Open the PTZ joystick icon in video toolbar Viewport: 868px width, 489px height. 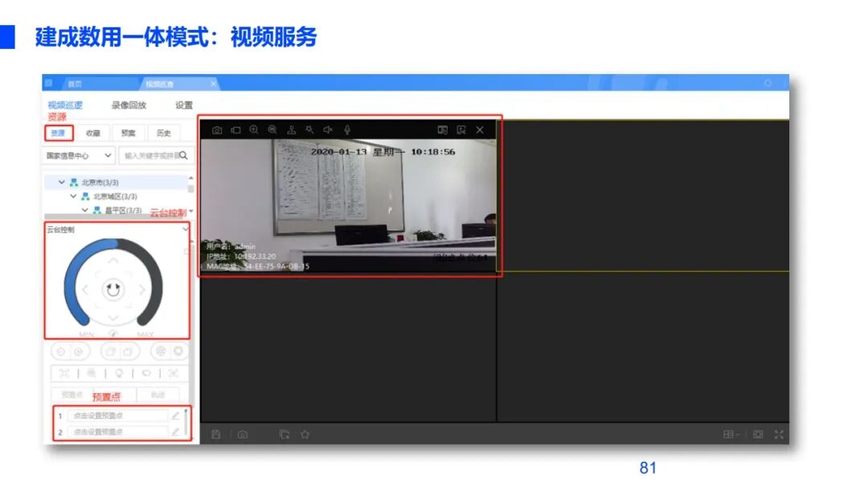click(x=291, y=129)
